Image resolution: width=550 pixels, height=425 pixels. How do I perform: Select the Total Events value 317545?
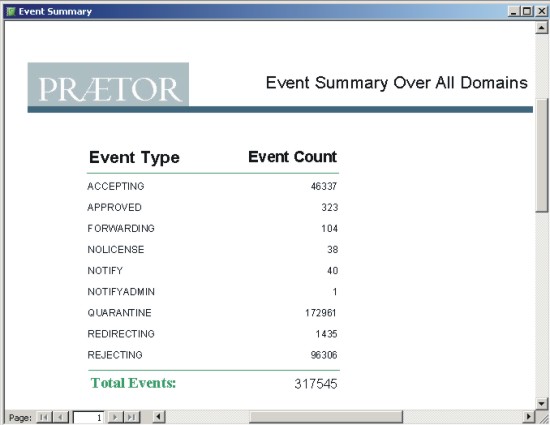[316, 384]
